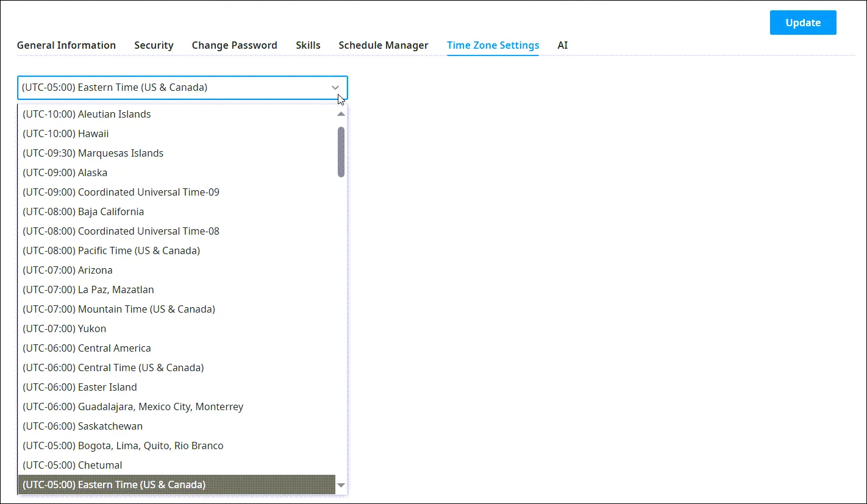Collapse the time zone dropdown via its chevron

[335, 88]
